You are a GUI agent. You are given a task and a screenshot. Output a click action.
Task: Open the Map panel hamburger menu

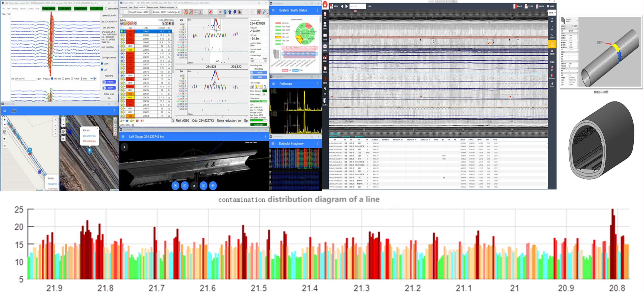(5, 111)
